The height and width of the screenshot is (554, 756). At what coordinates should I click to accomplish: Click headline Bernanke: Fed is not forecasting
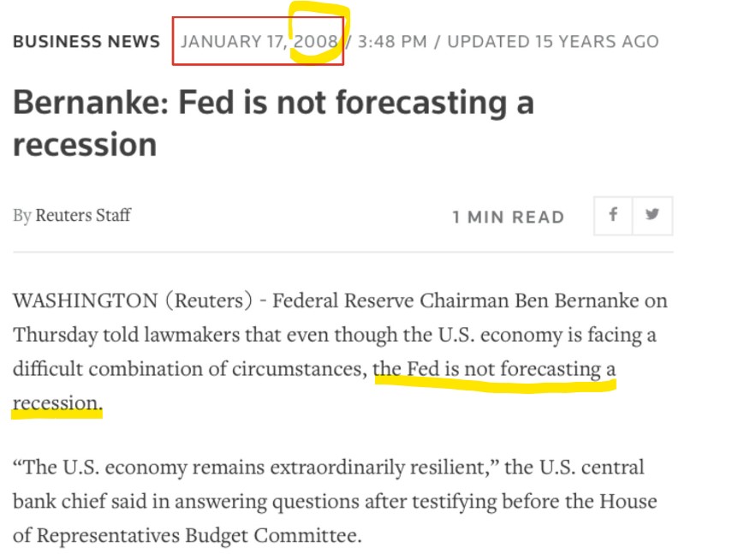(273, 103)
